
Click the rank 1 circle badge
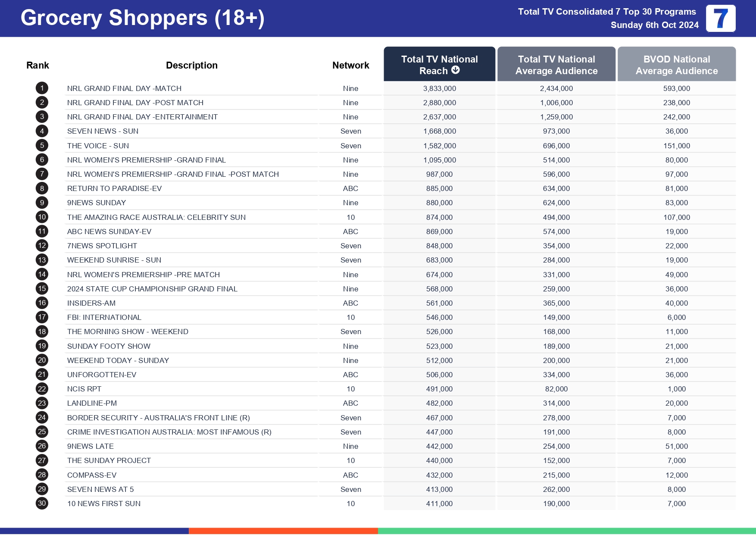[42, 88]
